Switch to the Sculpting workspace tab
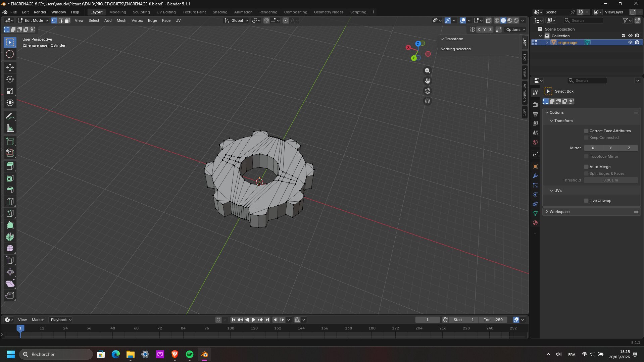 pyautogui.click(x=141, y=12)
